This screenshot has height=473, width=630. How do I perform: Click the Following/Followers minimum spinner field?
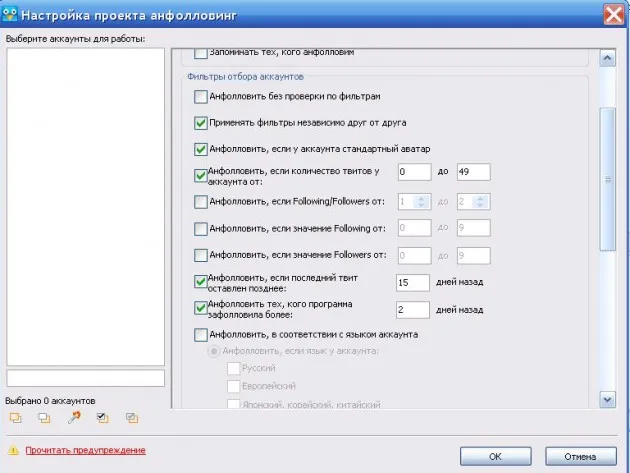coord(414,202)
